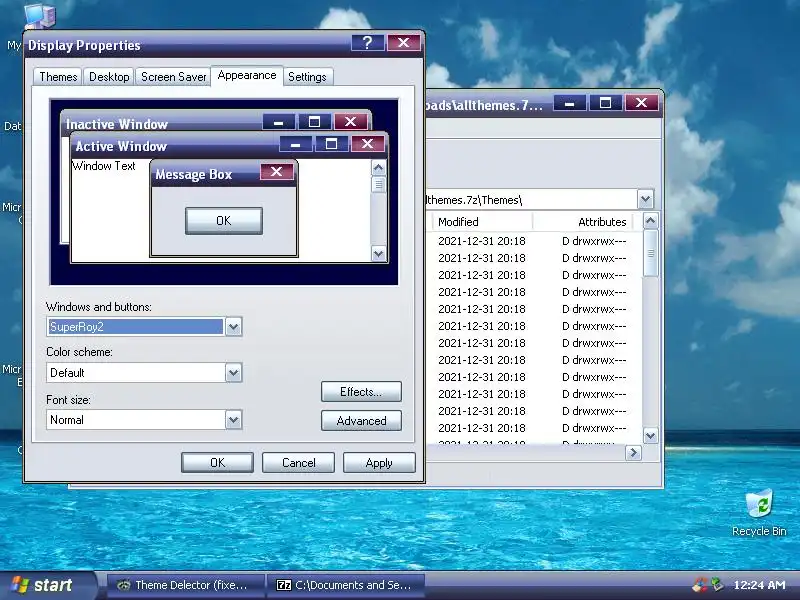Expand the 7-Zip address path dropdown

645,199
